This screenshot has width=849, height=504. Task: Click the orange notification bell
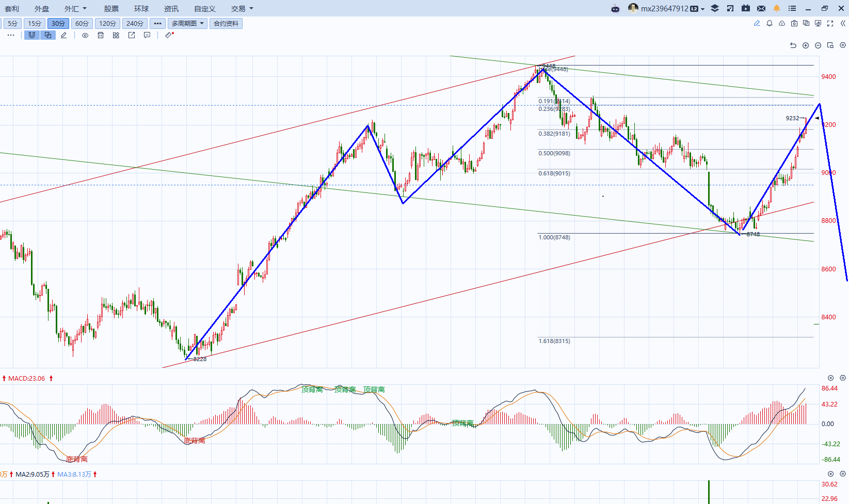click(x=777, y=8)
